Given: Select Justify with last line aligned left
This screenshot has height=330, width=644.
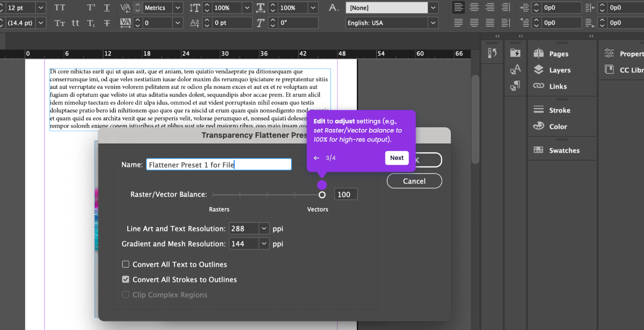Looking at the screenshot, I should pos(458,23).
